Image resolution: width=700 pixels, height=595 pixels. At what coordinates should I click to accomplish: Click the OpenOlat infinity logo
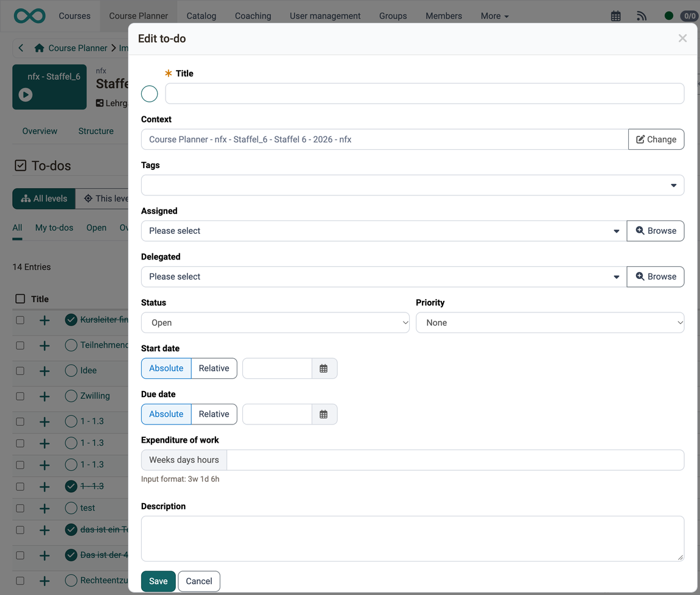pyautogui.click(x=29, y=16)
